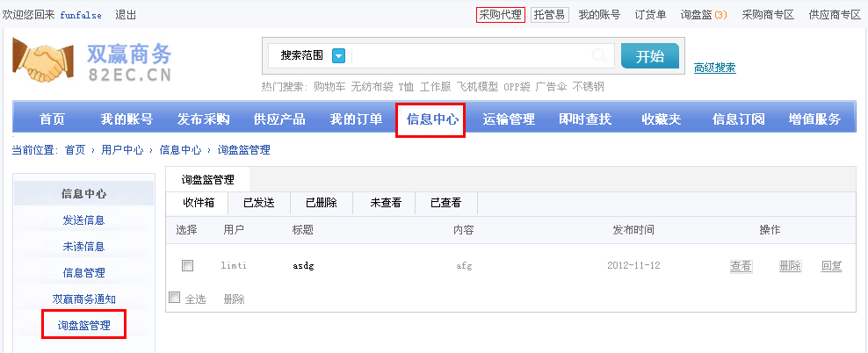Click 查看 to view the asdg message
868x353 pixels.
[741, 266]
